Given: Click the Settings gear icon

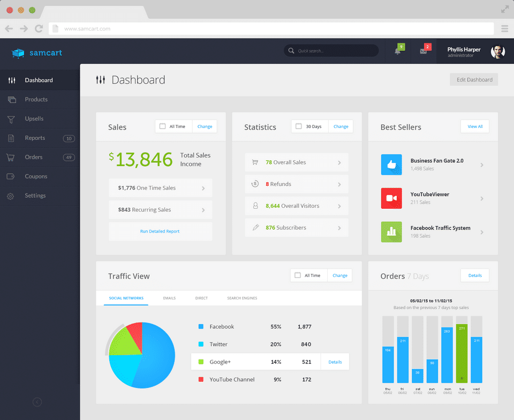Looking at the screenshot, I should coord(11,196).
